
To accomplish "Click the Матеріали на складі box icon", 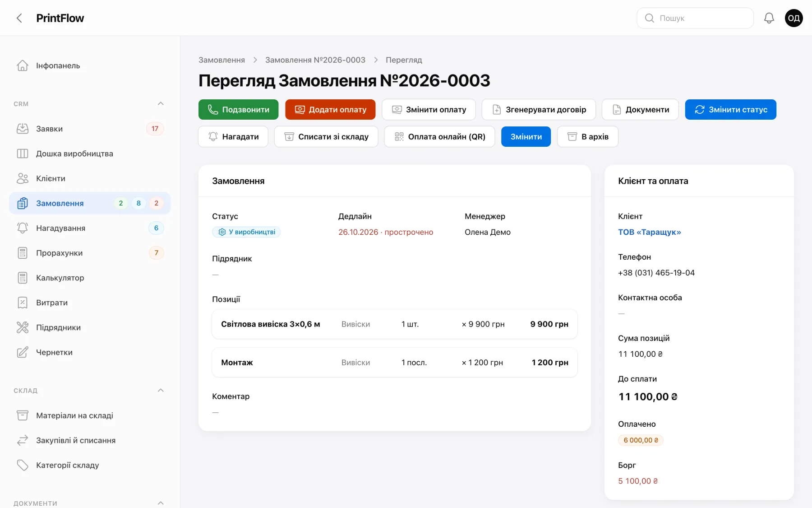I will 23,415.
